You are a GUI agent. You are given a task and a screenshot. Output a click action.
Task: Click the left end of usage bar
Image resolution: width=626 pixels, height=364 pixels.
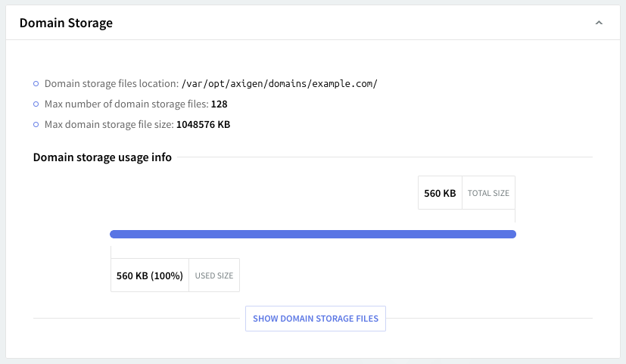coord(114,234)
